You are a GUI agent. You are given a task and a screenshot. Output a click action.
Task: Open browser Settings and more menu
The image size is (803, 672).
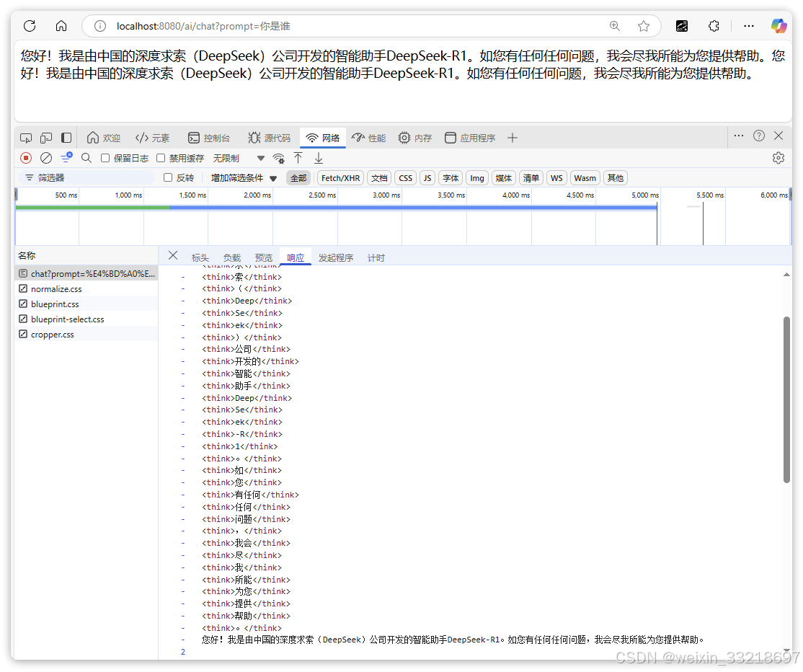coord(749,26)
